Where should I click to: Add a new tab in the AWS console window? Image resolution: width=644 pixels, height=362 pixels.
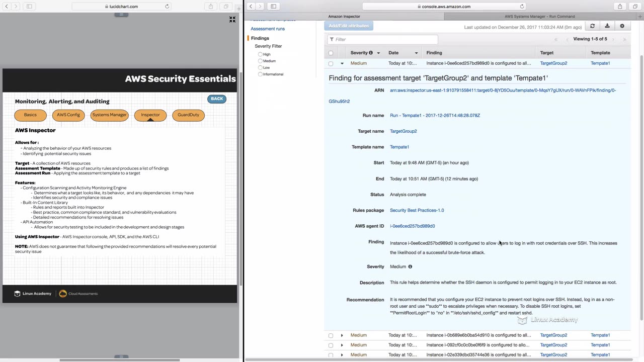pos(640,16)
